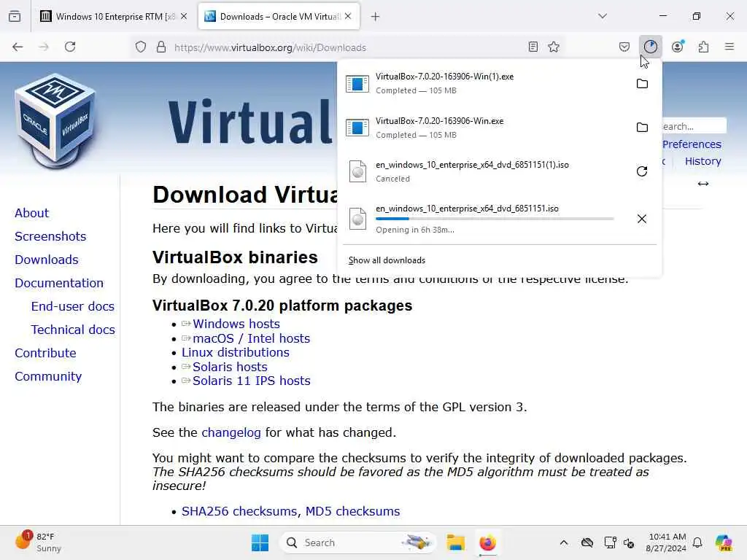This screenshot has height=560, width=747.
Task: Click the site security padlock icon
Action: tap(161, 47)
